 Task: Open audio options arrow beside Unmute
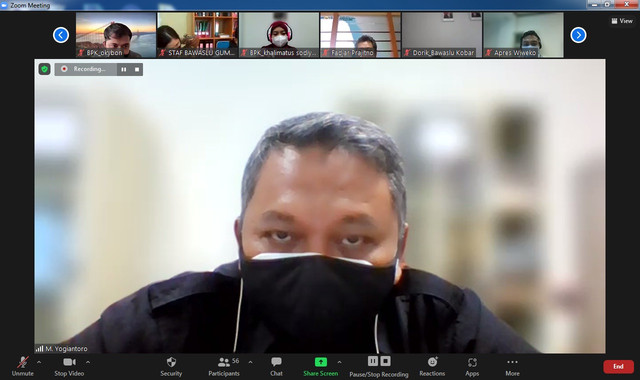click(39, 362)
